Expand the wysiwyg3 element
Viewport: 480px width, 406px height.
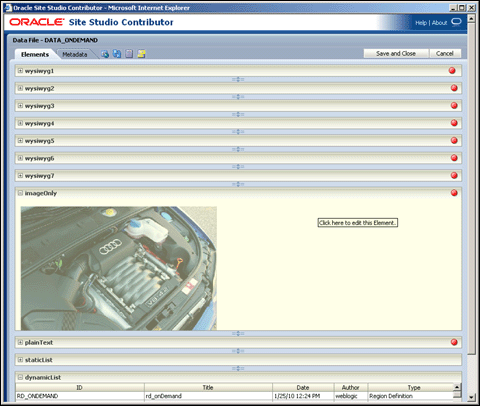point(20,106)
